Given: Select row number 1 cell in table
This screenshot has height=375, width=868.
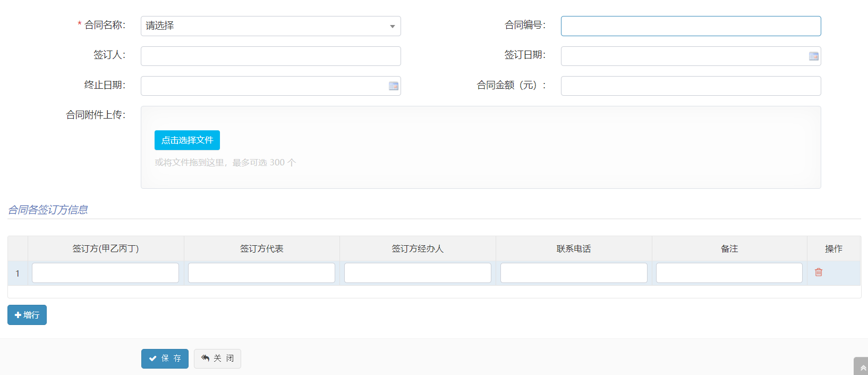Looking at the screenshot, I should click(18, 273).
